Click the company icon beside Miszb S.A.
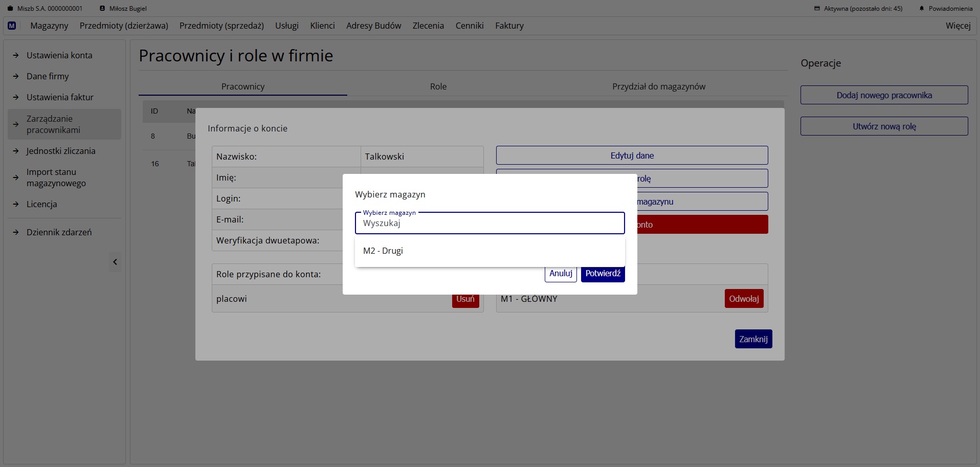 tap(10, 9)
